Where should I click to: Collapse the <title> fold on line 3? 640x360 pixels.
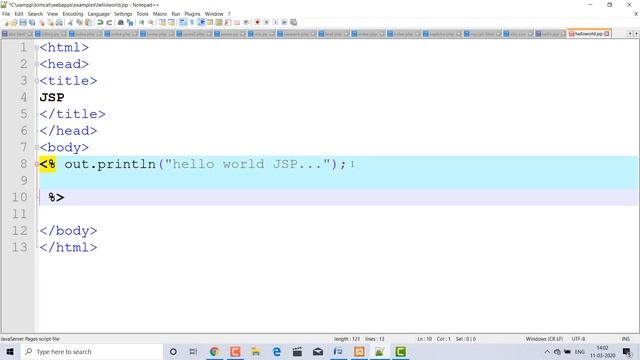[x=36, y=81]
